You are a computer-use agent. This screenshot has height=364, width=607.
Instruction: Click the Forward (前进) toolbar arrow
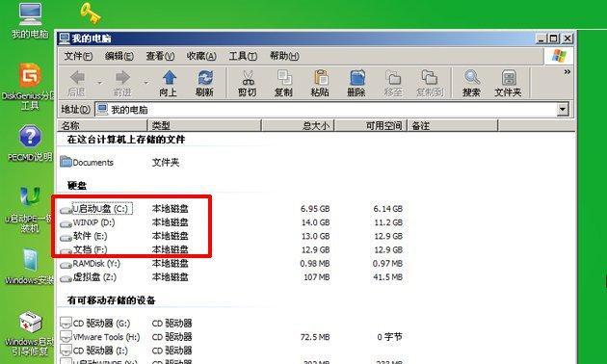(x=122, y=83)
